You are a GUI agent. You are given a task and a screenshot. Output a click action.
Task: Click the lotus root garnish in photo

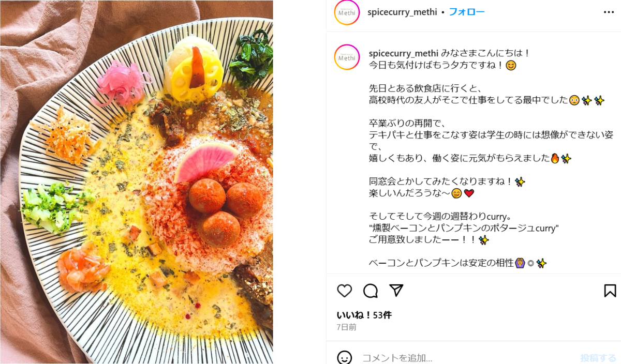pyautogui.click(x=193, y=70)
